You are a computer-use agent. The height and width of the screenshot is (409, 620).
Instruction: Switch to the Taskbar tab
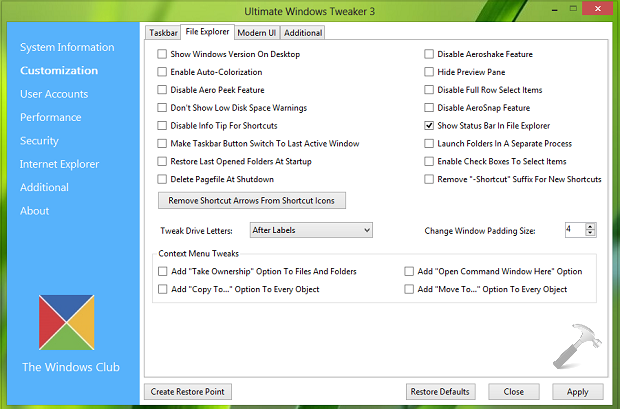point(163,33)
